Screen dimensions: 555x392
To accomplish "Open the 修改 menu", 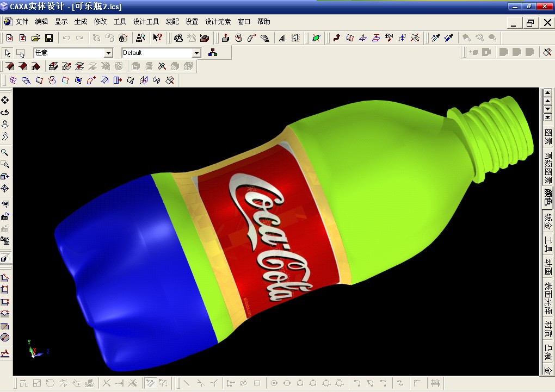I will pyautogui.click(x=100, y=22).
